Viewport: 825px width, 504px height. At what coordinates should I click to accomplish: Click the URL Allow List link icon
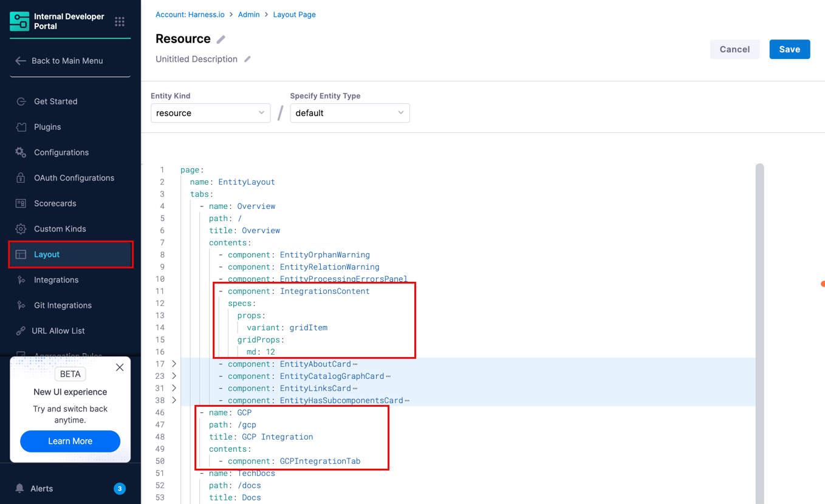point(21,331)
